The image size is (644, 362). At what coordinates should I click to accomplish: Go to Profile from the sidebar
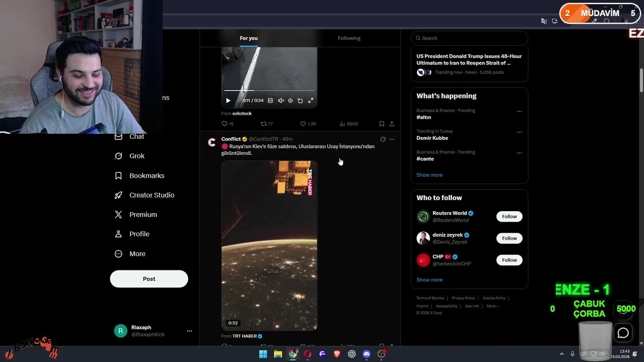tap(132, 234)
